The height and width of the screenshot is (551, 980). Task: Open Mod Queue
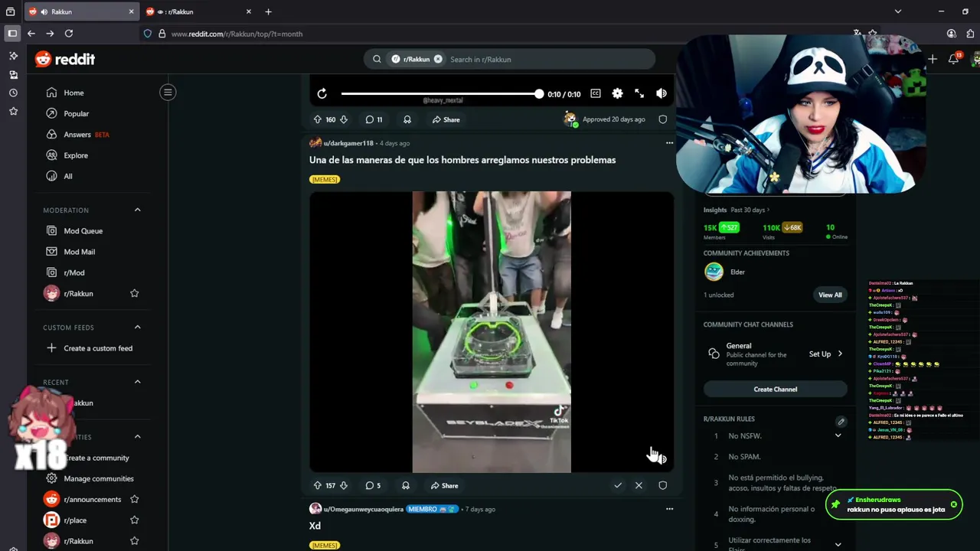click(x=83, y=230)
